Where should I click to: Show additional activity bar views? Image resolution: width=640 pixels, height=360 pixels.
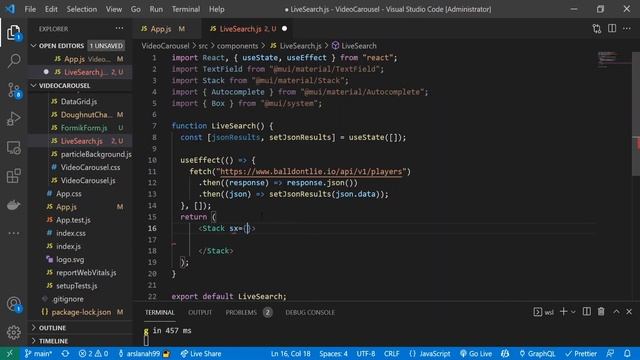click(x=13, y=233)
